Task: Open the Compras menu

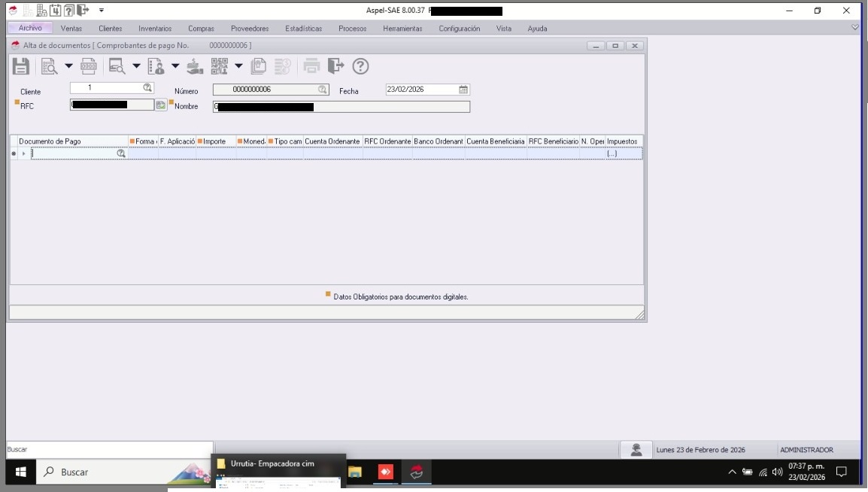Action: (x=201, y=29)
